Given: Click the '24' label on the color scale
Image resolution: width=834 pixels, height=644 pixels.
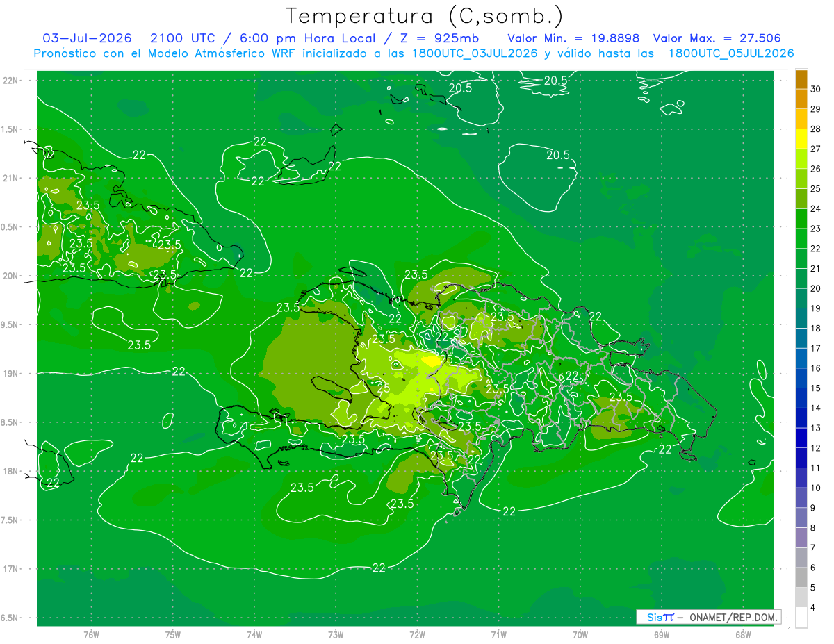Looking at the screenshot, I should click(816, 209).
